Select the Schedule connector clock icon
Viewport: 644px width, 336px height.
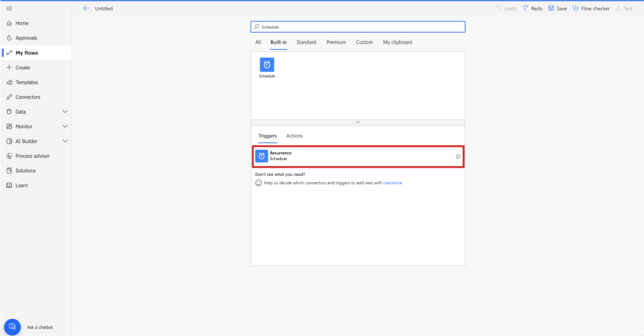pyautogui.click(x=267, y=65)
